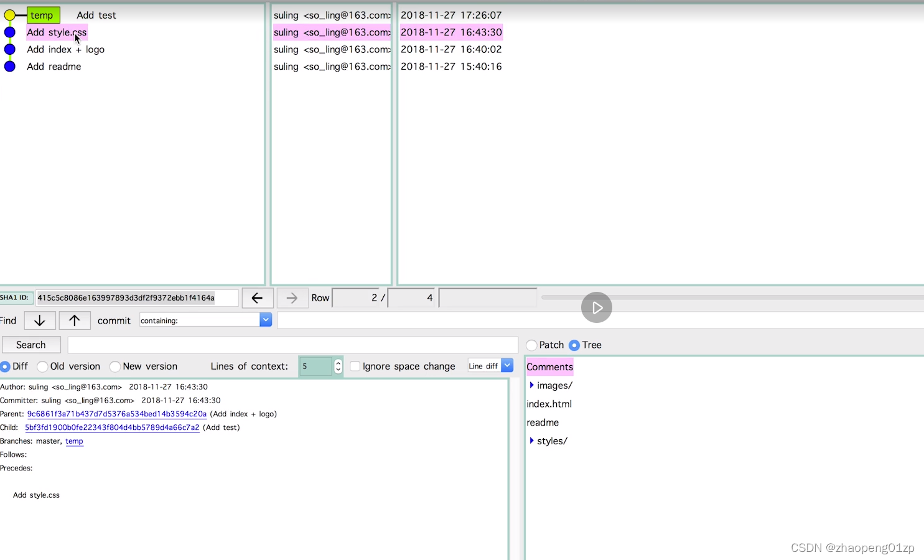Go forward with the right arrow button

point(292,298)
